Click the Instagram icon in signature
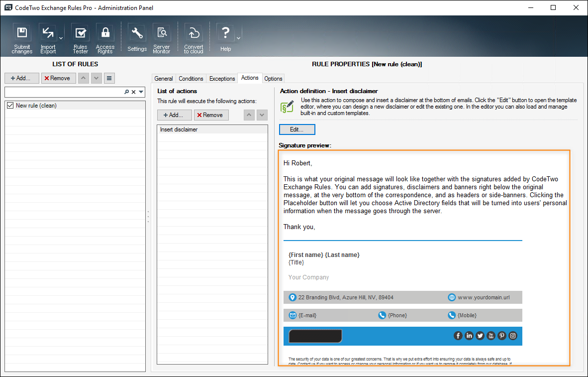 pos(513,336)
